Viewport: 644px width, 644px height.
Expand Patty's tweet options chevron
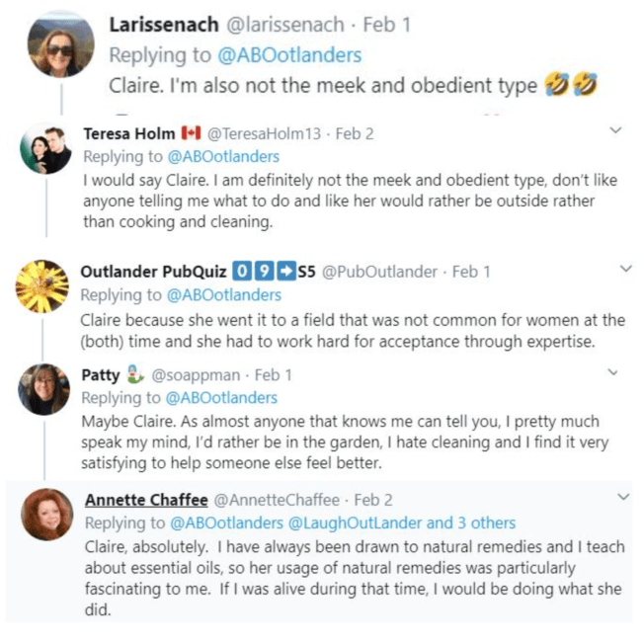[x=612, y=373]
